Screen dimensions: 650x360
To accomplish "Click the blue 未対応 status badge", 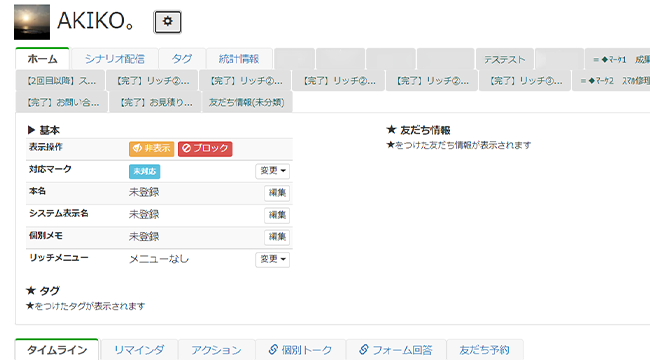I will point(144,171).
